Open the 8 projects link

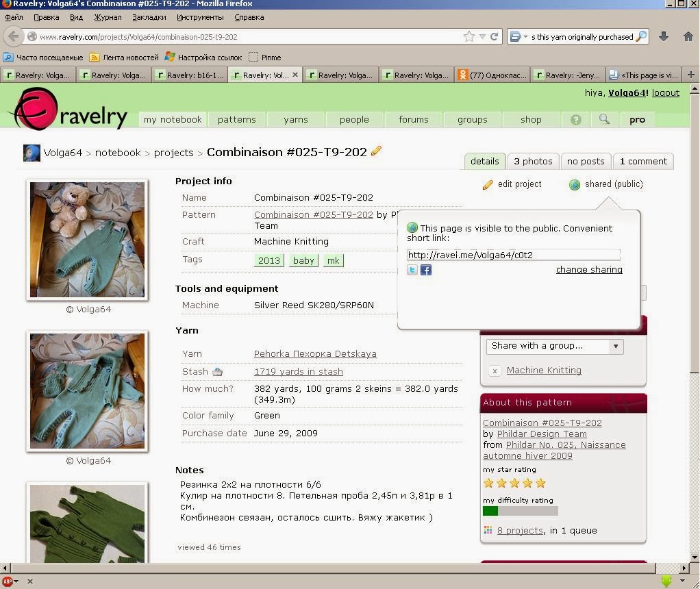pyautogui.click(x=520, y=531)
